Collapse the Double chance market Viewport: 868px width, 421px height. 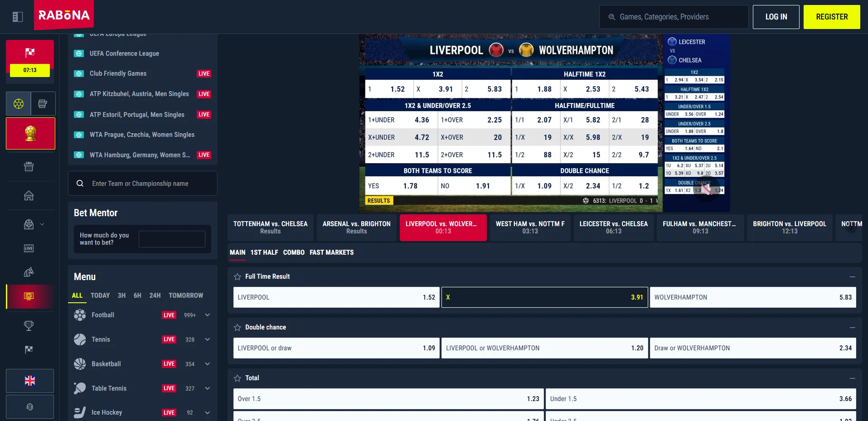(x=852, y=327)
